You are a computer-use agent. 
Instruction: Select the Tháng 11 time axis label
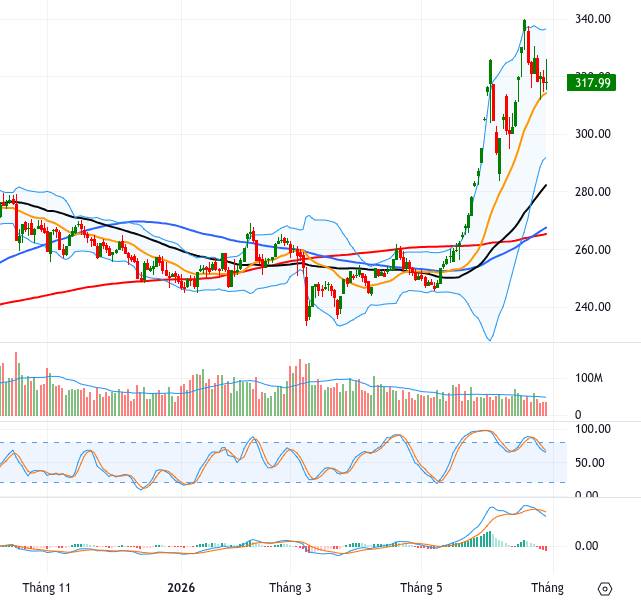point(47,588)
